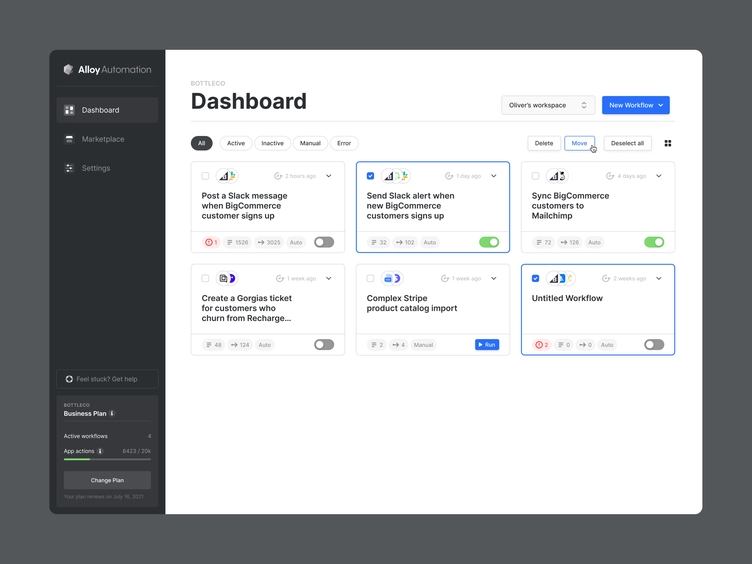Image resolution: width=752 pixels, height=564 pixels.
Task: Click Deselect all button
Action: (627, 143)
